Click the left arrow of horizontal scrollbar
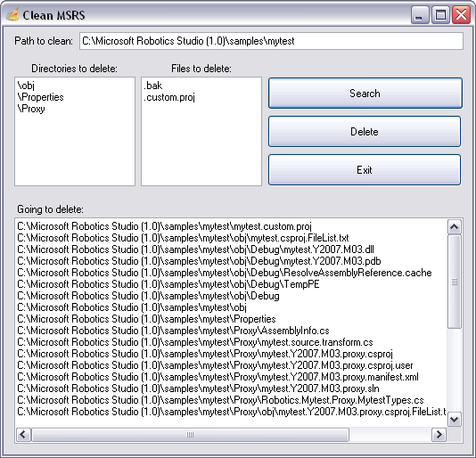This screenshot has width=476, height=458. click(x=23, y=435)
